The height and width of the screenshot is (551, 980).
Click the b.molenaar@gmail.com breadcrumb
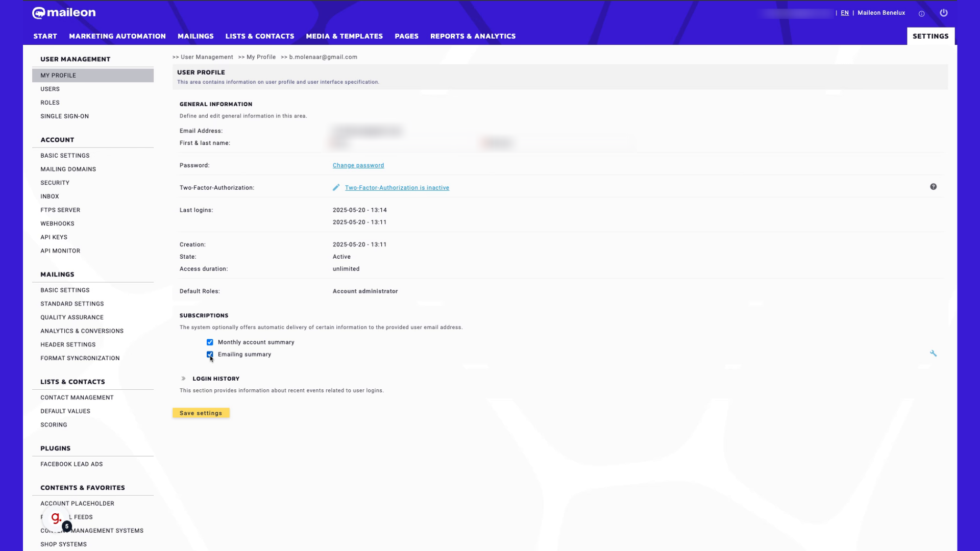point(323,57)
